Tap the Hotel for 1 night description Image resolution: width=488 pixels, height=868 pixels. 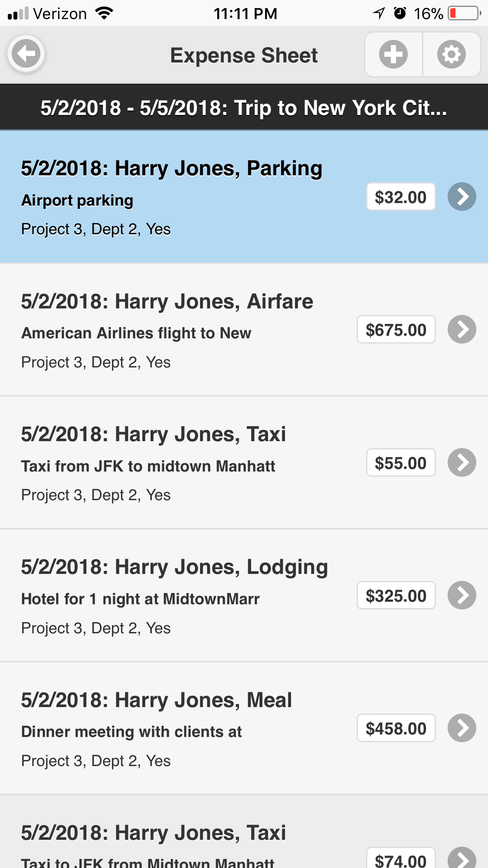tap(140, 599)
